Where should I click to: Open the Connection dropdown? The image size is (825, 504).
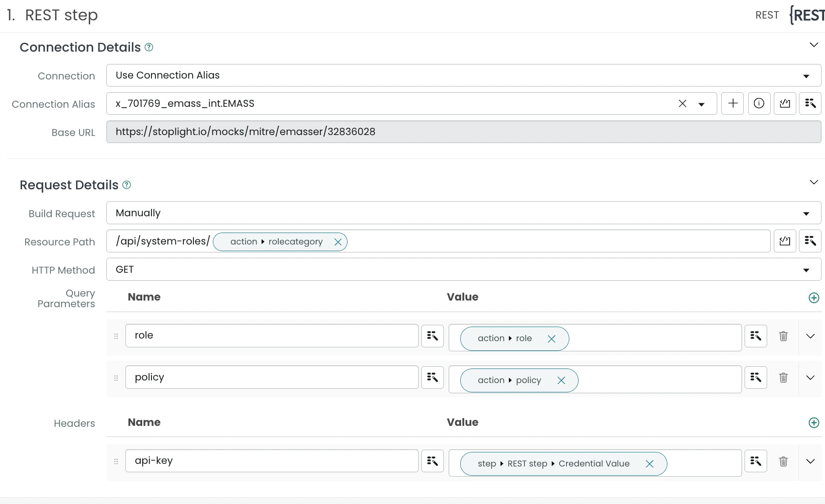tap(463, 75)
